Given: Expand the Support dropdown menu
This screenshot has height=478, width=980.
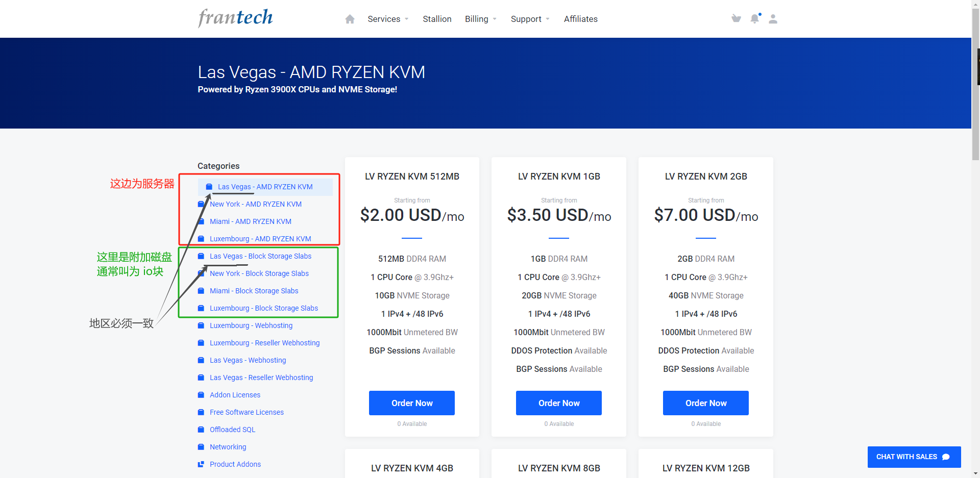Looking at the screenshot, I should click(x=530, y=19).
